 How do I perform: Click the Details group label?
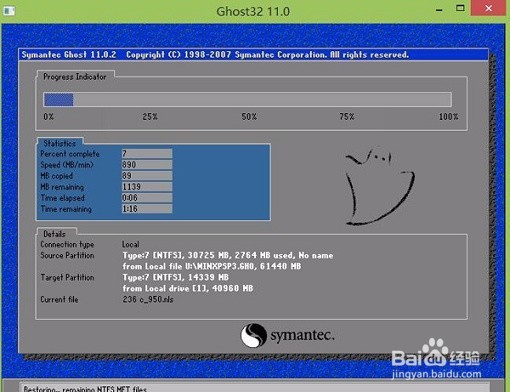[55, 234]
